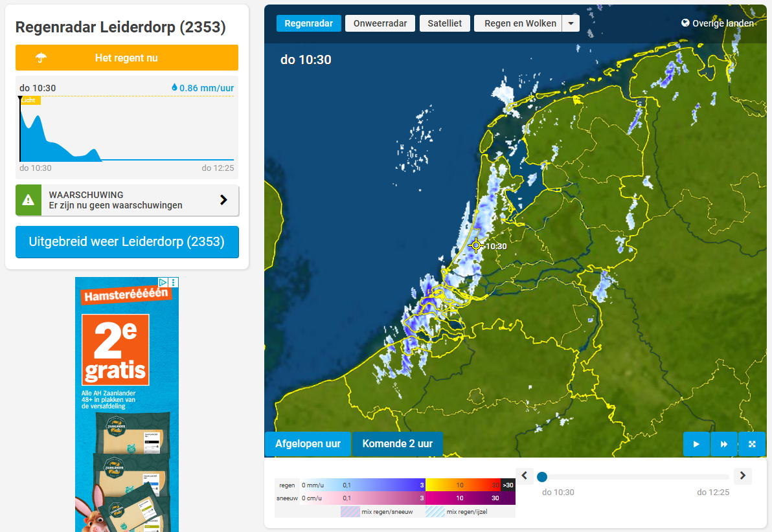Viewport: 772px width, 532px height.
Task: Play the radar animation
Action: click(696, 444)
